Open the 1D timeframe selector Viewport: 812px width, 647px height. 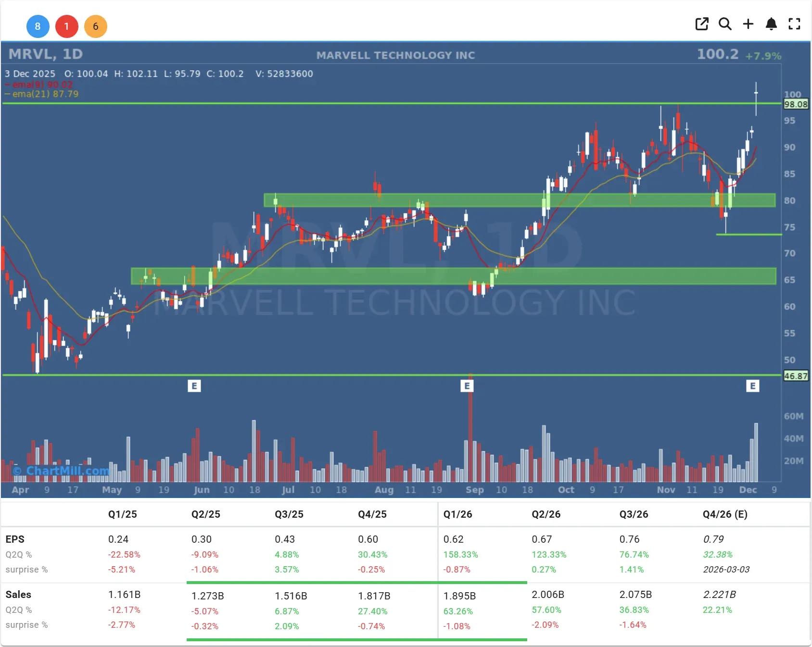[x=73, y=54]
